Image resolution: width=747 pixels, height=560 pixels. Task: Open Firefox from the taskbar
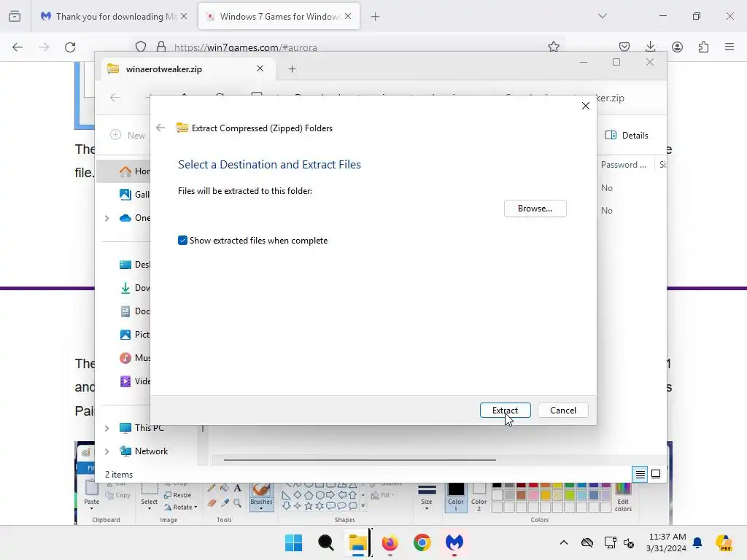tap(390, 542)
